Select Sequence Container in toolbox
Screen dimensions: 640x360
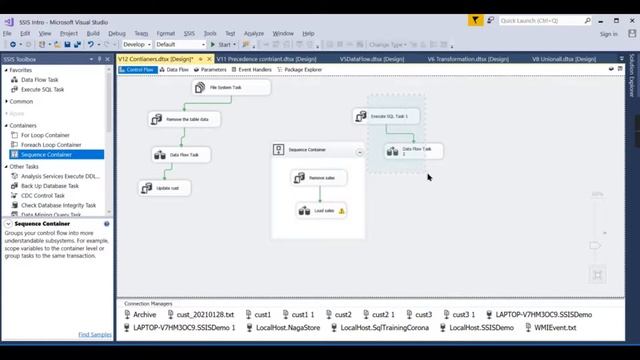(57, 154)
